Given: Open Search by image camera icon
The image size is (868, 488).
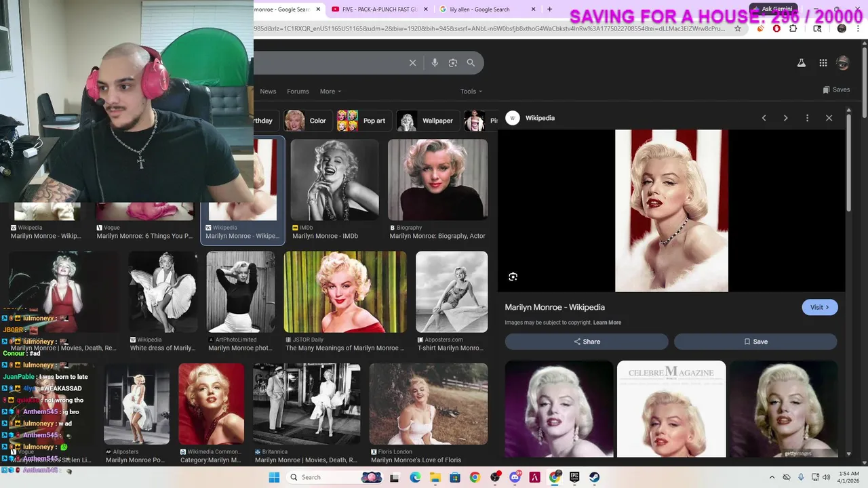Looking at the screenshot, I should (453, 63).
